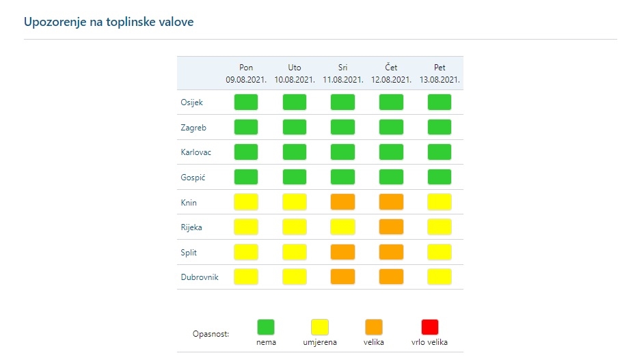
Task: Select the Split city name
Action: coord(189,252)
